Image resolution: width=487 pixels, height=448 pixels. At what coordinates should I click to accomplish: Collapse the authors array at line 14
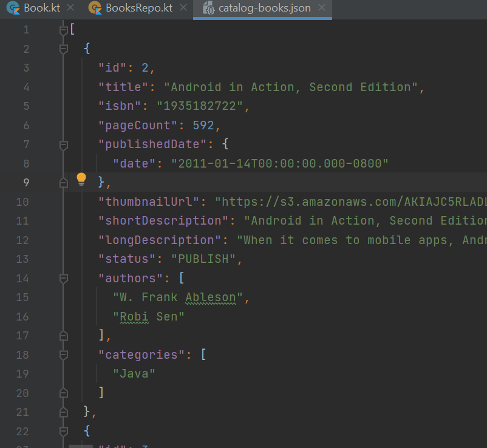click(63, 277)
